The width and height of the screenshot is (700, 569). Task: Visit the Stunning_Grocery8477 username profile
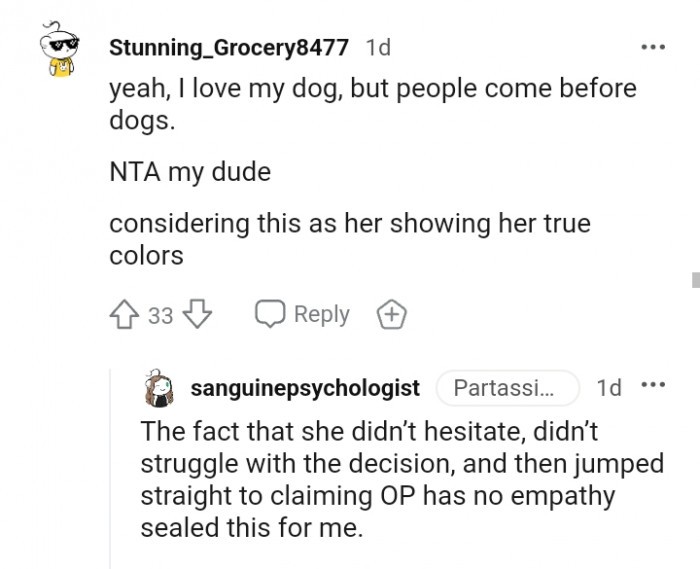[228, 47]
